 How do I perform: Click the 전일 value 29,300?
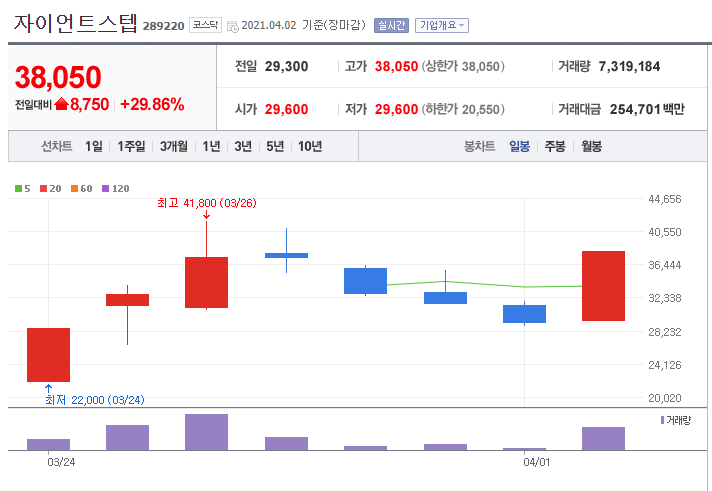pyautogui.click(x=286, y=66)
